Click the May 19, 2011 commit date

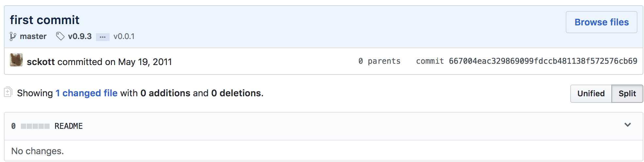point(145,62)
